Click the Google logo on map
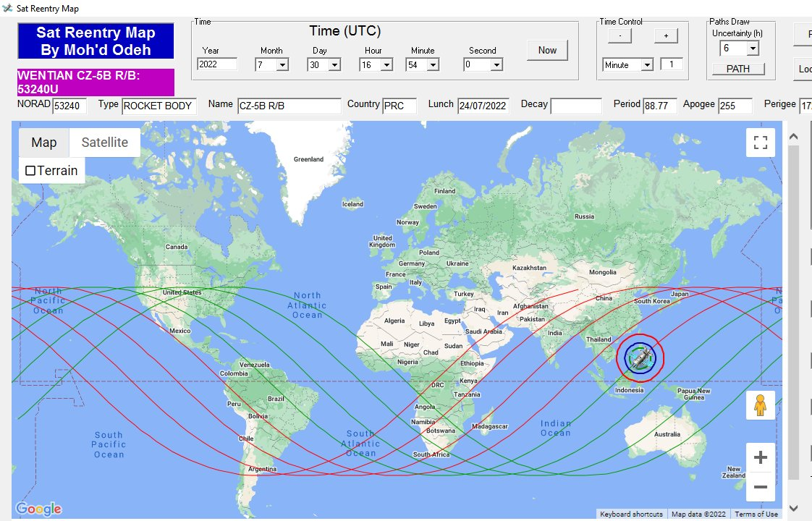812x521 pixels. 38,509
